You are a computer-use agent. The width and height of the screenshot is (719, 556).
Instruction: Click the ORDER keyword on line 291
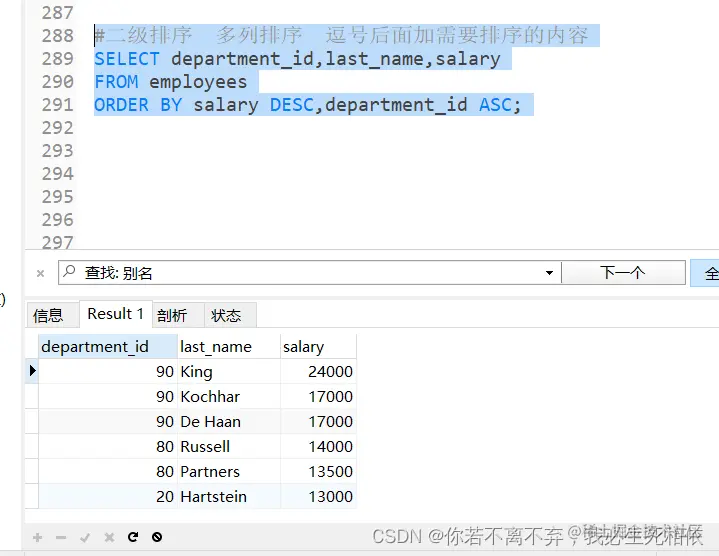pyautogui.click(x=122, y=105)
